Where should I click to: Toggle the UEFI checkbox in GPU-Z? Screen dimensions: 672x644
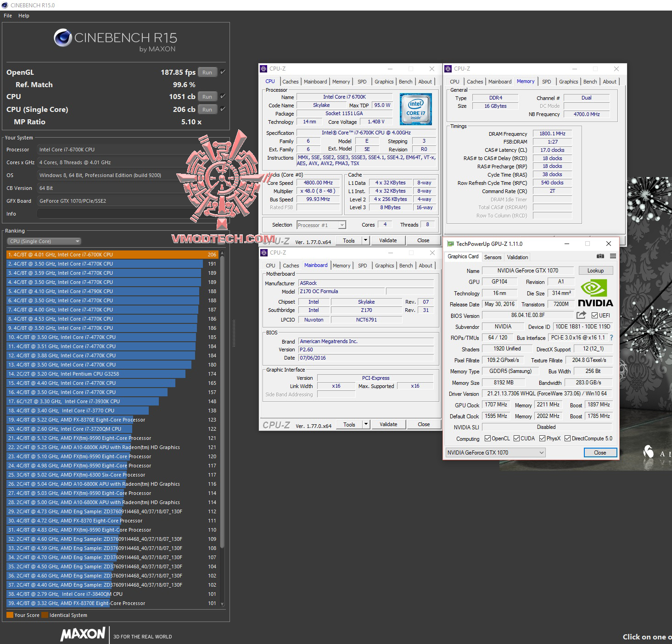click(594, 316)
